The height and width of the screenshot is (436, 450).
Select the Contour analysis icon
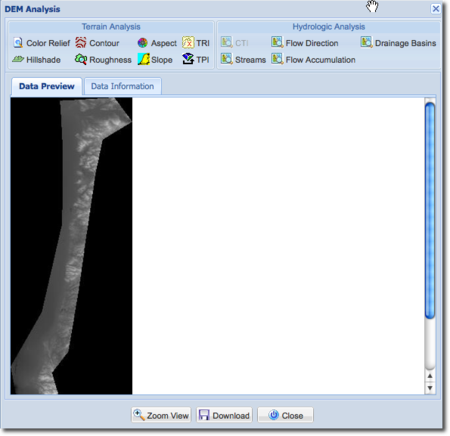coord(81,43)
